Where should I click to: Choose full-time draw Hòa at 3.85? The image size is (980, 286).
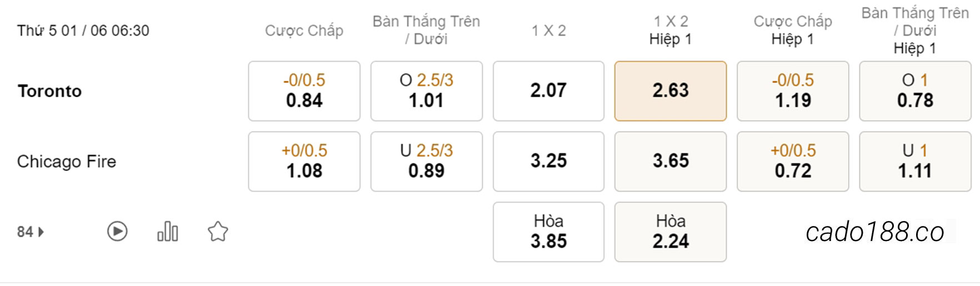(548, 232)
